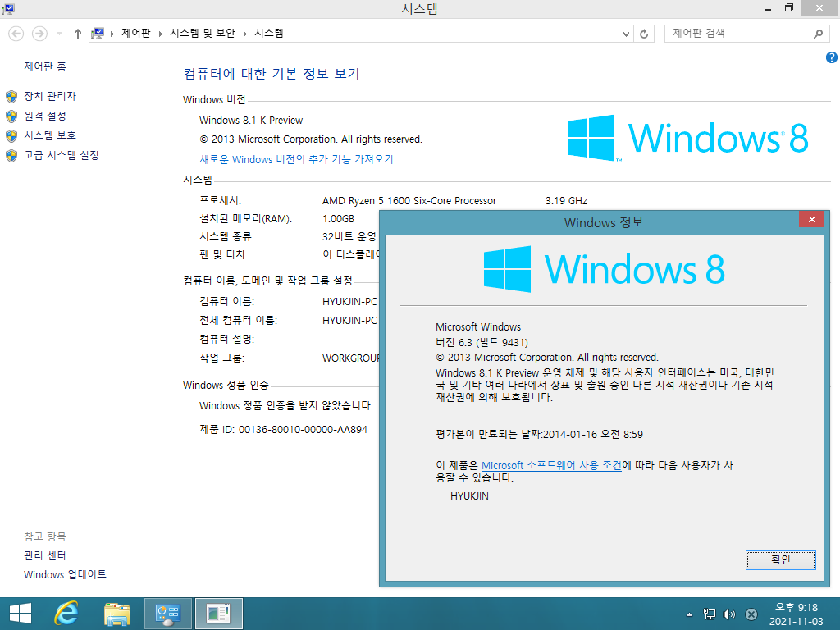Viewport: 840px width, 630px height.
Task: Click 버전 6.3 (빌드 9431) text
Action: click(x=482, y=342)
